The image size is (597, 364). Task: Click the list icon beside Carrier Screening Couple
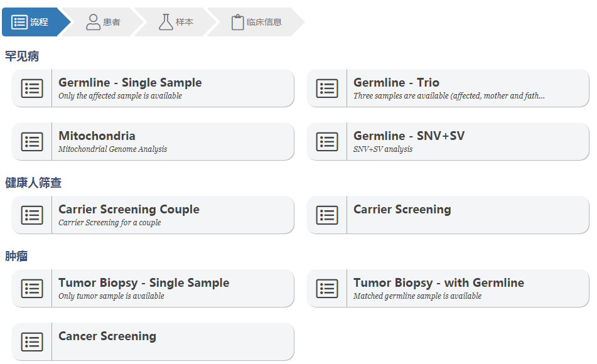(32, 215)
